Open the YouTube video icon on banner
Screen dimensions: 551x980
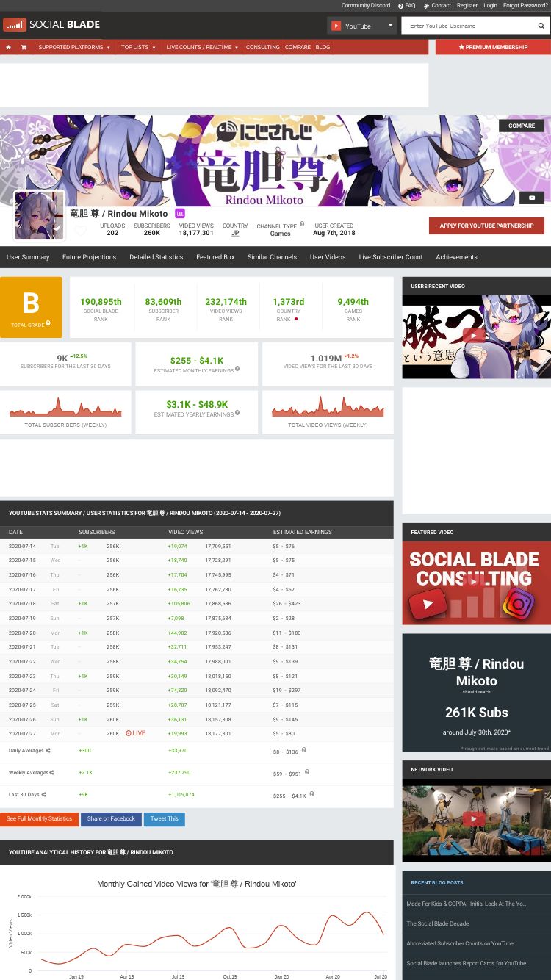532,197
